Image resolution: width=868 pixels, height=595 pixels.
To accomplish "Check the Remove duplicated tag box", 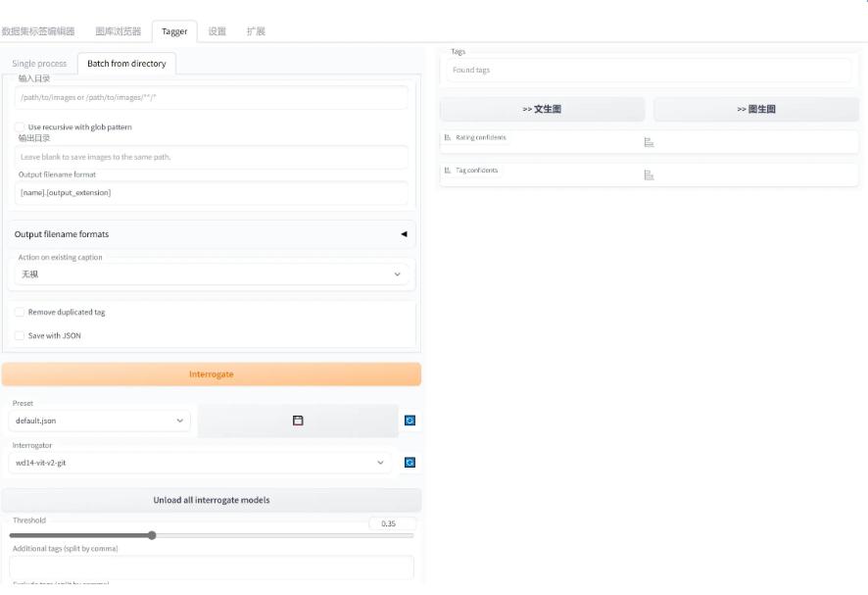I will coord(20,312).
